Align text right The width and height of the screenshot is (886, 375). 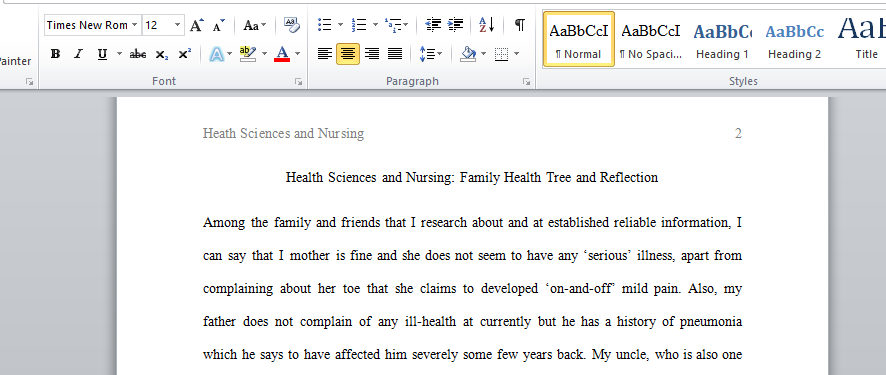click(x=372, y=54)
